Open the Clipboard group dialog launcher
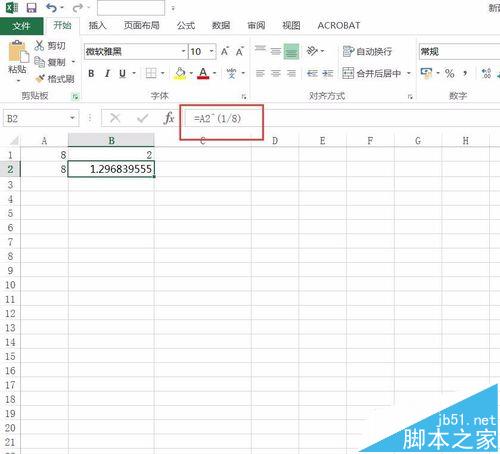Image resolution: width=500 pixels, height=454 pixels. click(x=75, y=97)
